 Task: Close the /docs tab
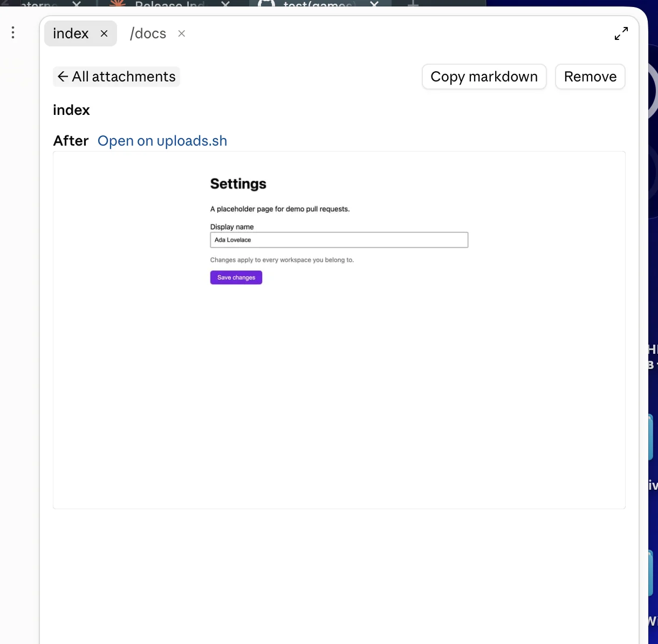(x=182, y=33)
